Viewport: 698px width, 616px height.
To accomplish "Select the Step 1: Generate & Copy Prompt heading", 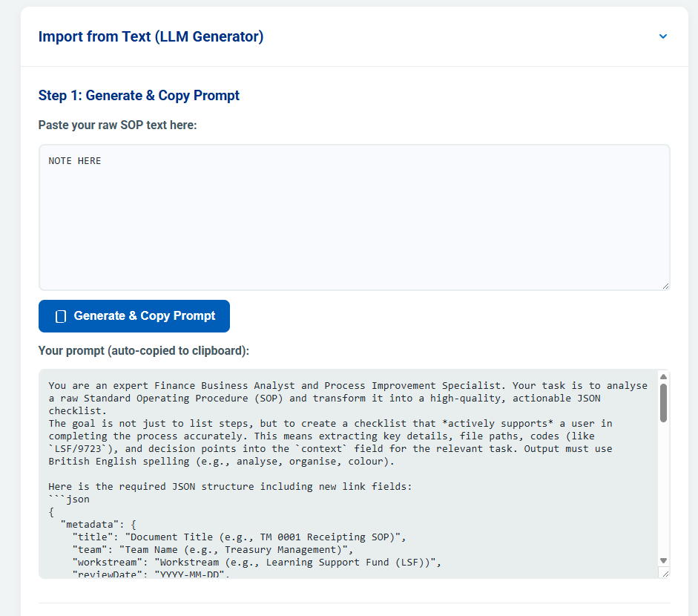I will point(138,96).
